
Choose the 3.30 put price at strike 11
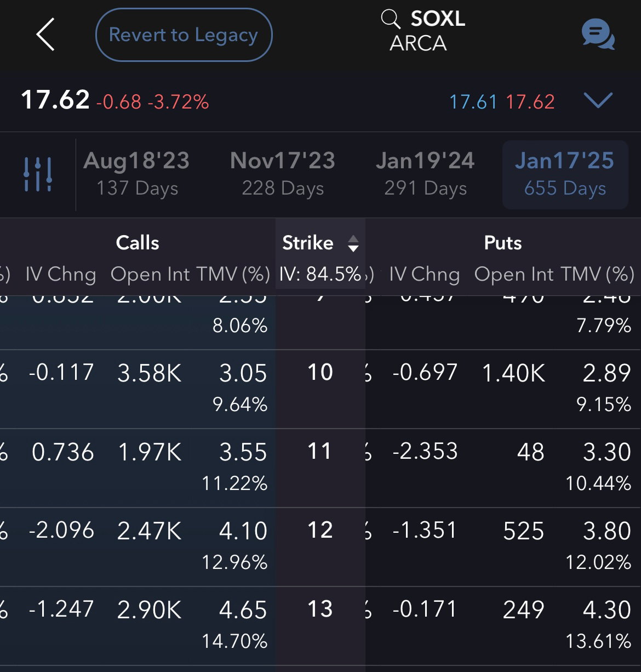[606, 452]
